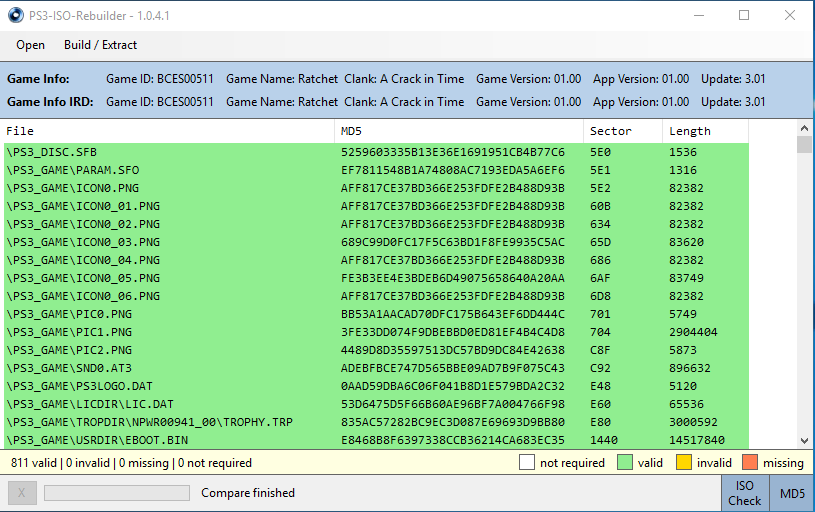Viewport: 815px width, 512px height.
Task: Click the PS3-ISO-Rebuilder app icon in title bar
Action: pyautogui.click(x=16, y=15)
